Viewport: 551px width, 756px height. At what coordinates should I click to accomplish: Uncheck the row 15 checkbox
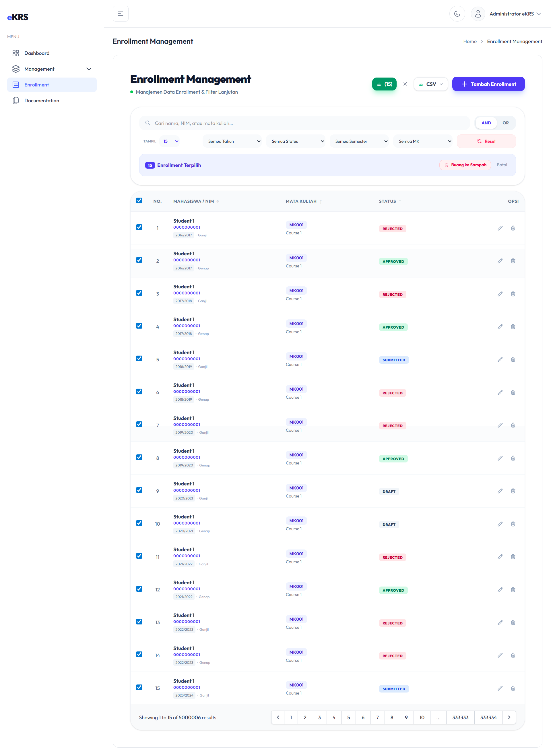[139, 687]
